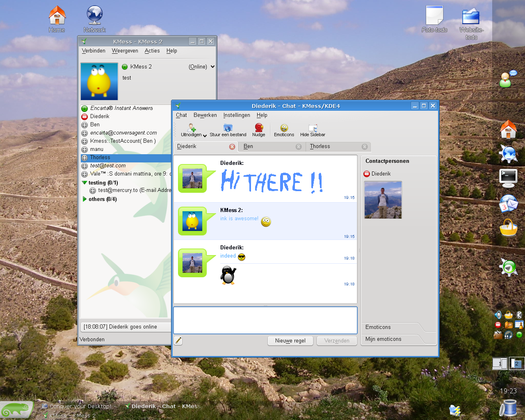The height and width of the screenshot is (420, 525).
Task: Open the Home desktop icon
Action: [x=57, y=19]
